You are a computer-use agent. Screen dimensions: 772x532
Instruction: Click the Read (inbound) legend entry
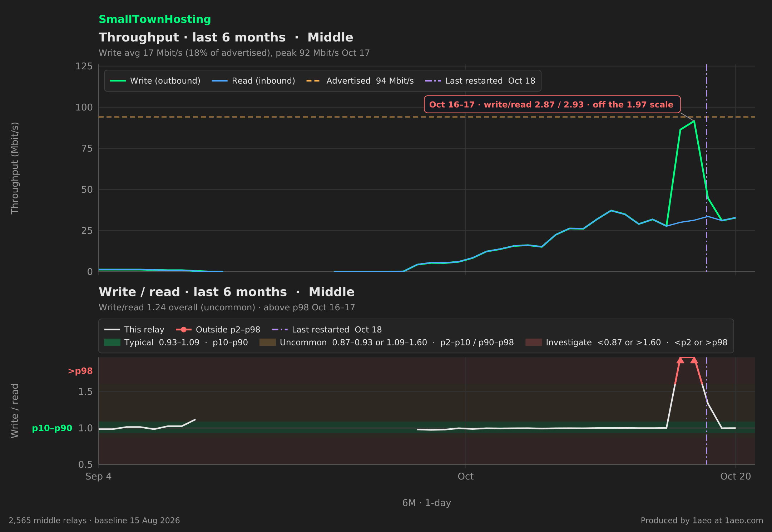pyautogui.click(x=253, y=81)
